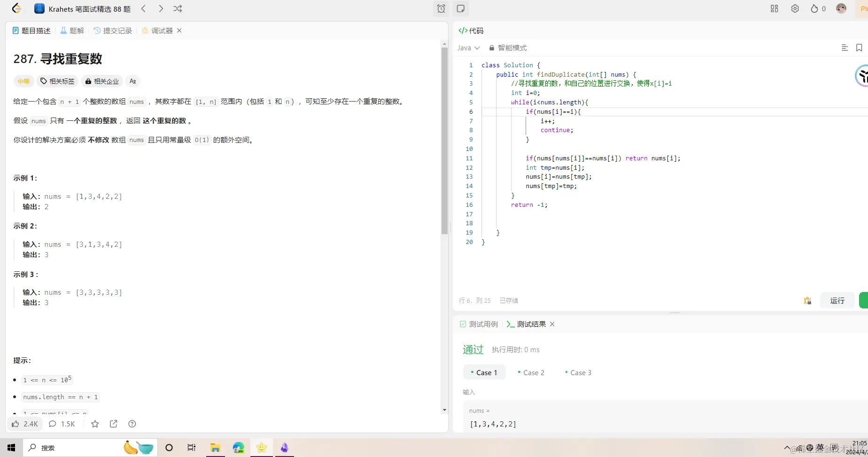Click the editor bookmark icon
This screenshot has height=457, width=868.
tap(859, 47)
